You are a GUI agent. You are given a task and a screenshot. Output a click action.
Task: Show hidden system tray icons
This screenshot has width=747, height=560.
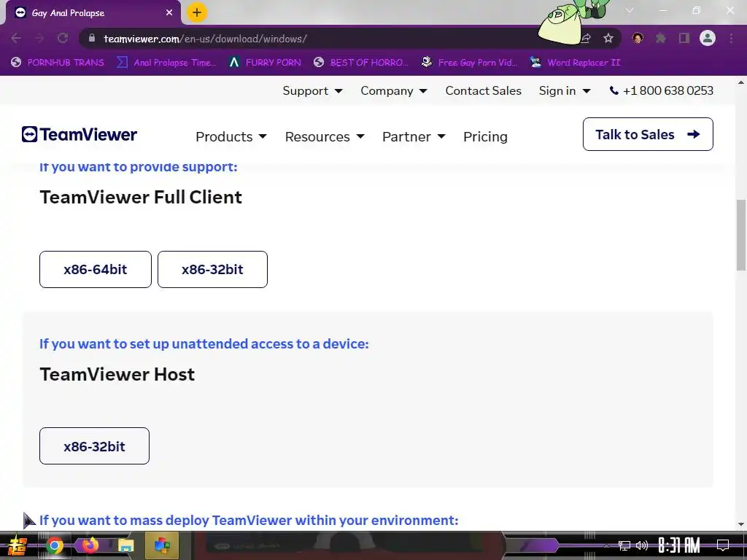606,545
